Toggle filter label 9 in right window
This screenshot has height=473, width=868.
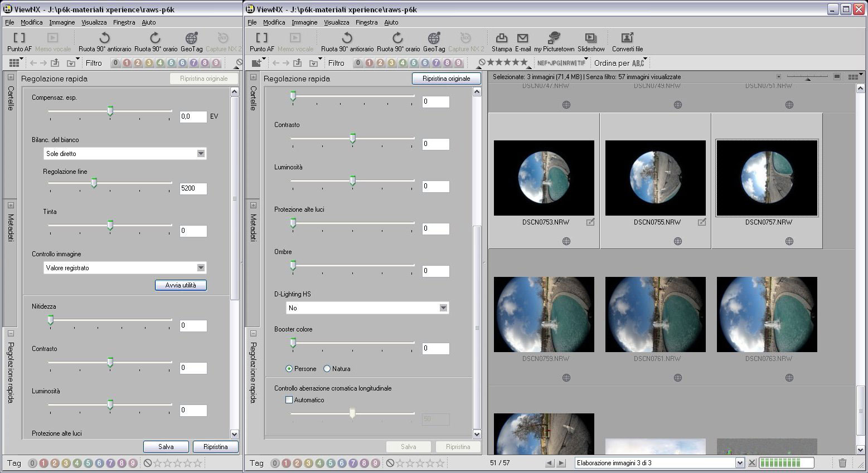tap(458, 63)
